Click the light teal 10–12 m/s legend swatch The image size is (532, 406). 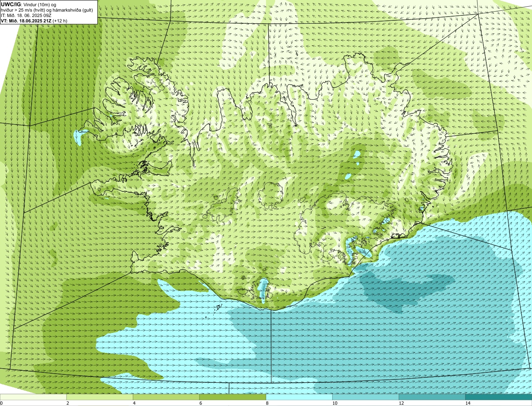(x=366, y=397)
